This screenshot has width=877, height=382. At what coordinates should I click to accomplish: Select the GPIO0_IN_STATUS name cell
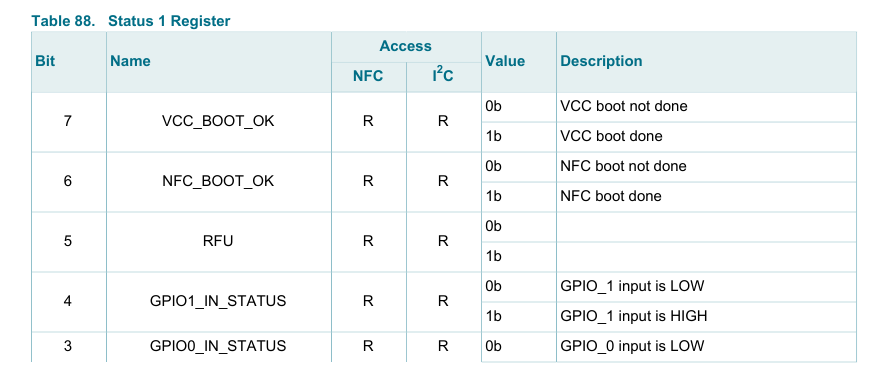(x=218, y=346)
